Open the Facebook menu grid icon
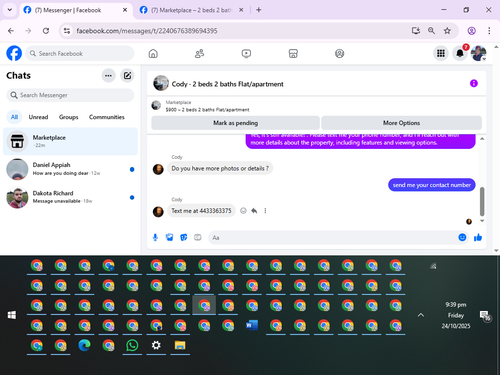Image resolution: width=500 pixels, height=375 pixels. tap(441, 53)
